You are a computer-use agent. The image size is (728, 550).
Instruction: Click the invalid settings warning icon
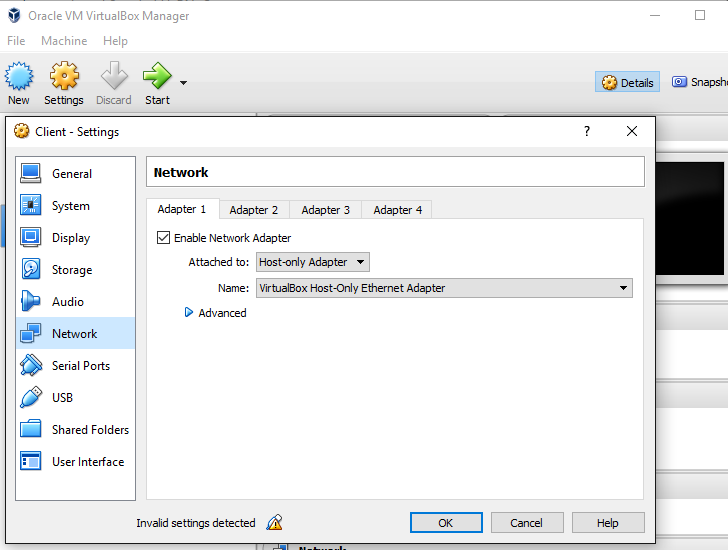click(x=274, y=523)
